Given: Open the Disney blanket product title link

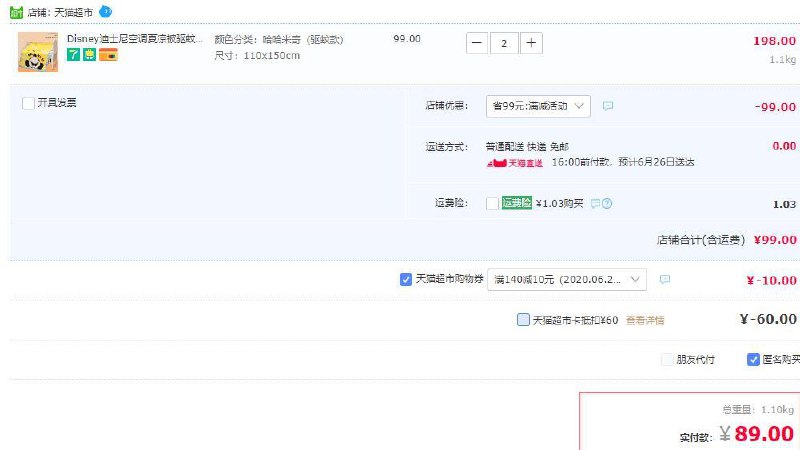Looking at the screenshot, I should click(135, 39).
